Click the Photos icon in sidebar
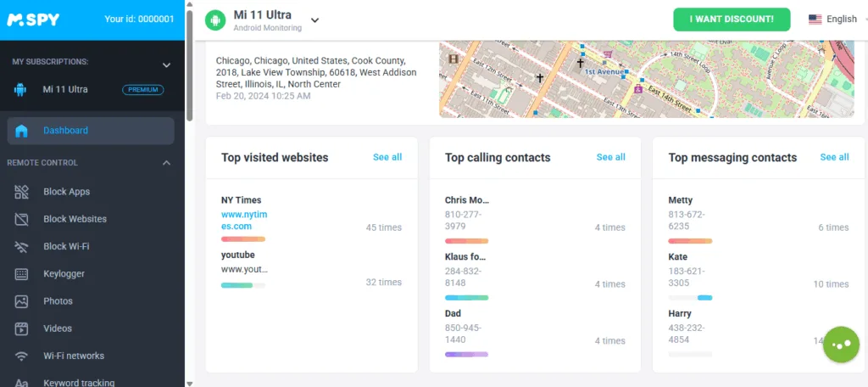This screenshot has height=387, width=868. tap(21, 301)
